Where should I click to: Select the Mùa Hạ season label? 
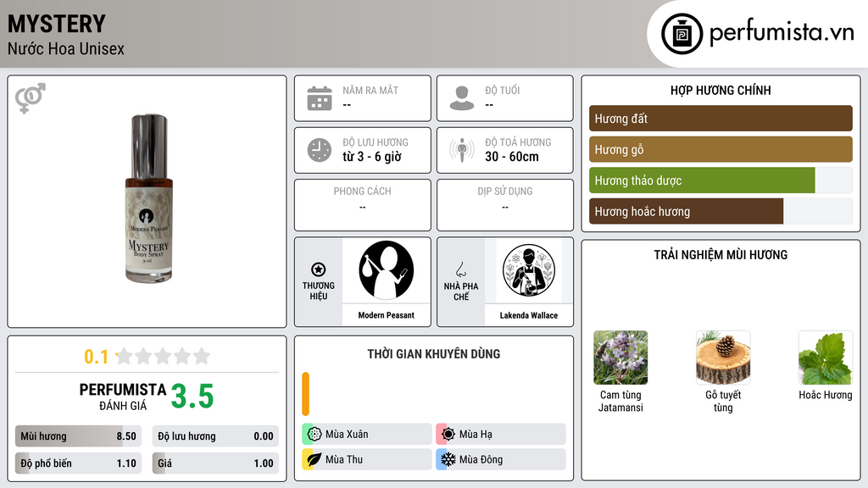[x=476, y=435]
